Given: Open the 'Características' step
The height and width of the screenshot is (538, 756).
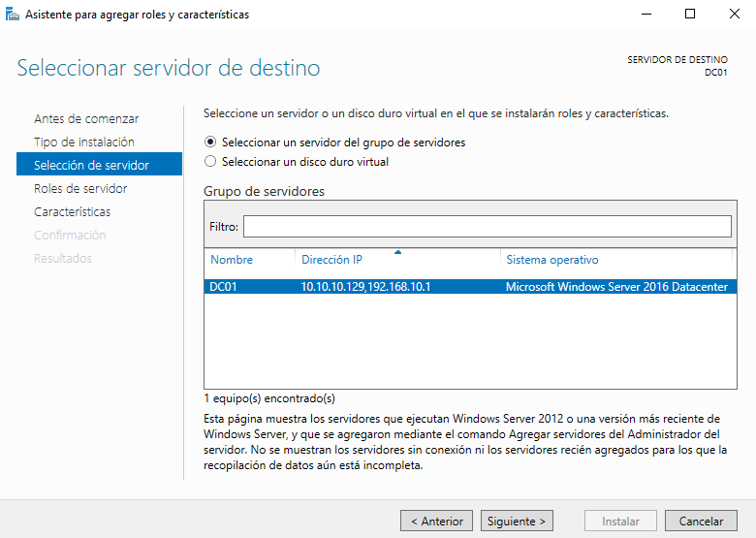Looking at the screenshot, I should point(72,212).
